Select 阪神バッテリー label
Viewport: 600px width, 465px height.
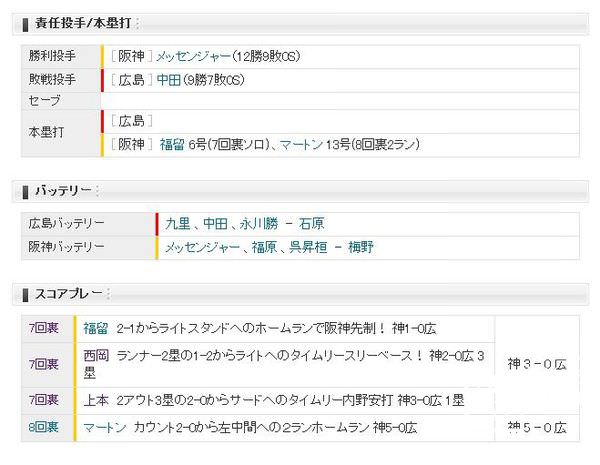pos(67,247)
